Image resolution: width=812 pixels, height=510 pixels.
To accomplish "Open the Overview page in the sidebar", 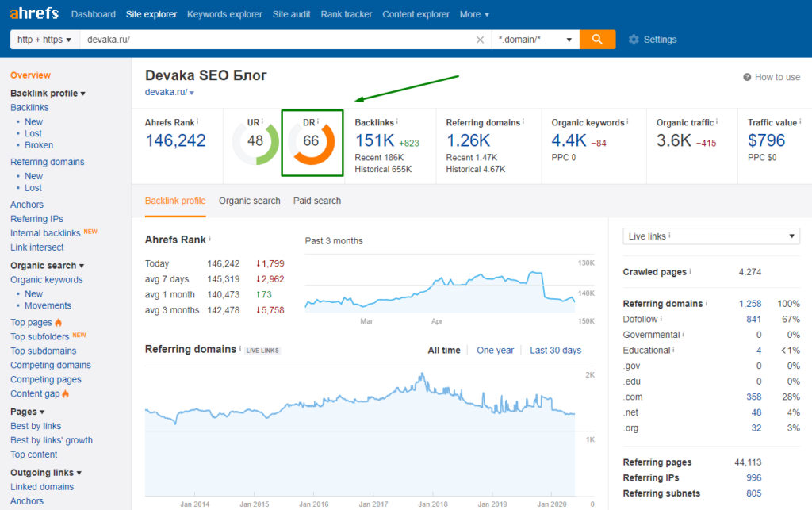I will [x=31, y=75].
